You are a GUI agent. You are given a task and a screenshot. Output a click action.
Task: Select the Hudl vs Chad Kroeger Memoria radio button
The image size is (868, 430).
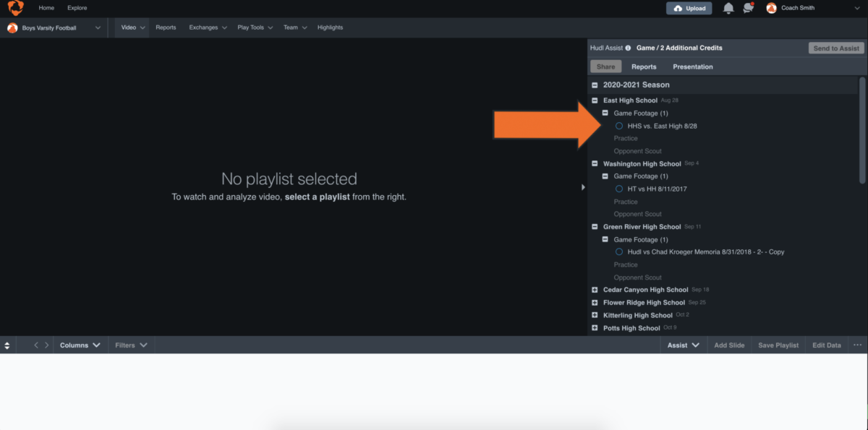click(618, 251)
